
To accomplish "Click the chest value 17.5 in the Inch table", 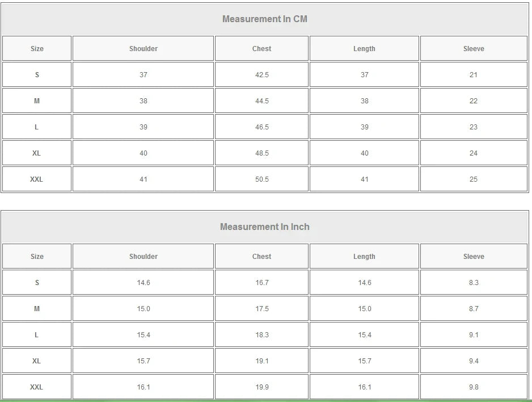I will pos(261,309).
